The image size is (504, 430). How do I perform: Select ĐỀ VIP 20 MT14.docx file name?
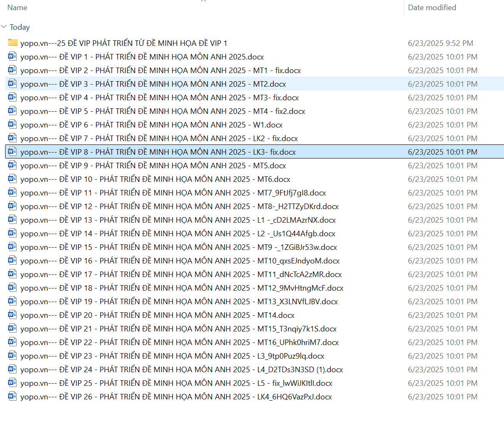[157, 315]
